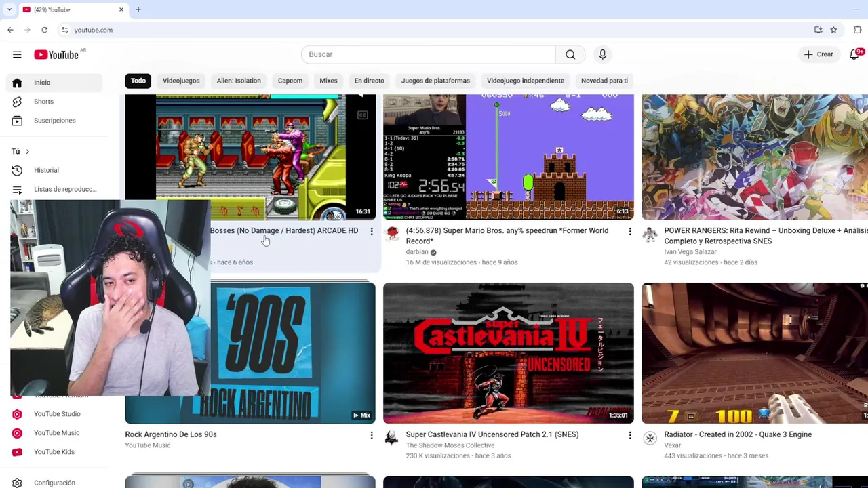
Task: Select the Novedad para ti chip
Action: [604, 81]
